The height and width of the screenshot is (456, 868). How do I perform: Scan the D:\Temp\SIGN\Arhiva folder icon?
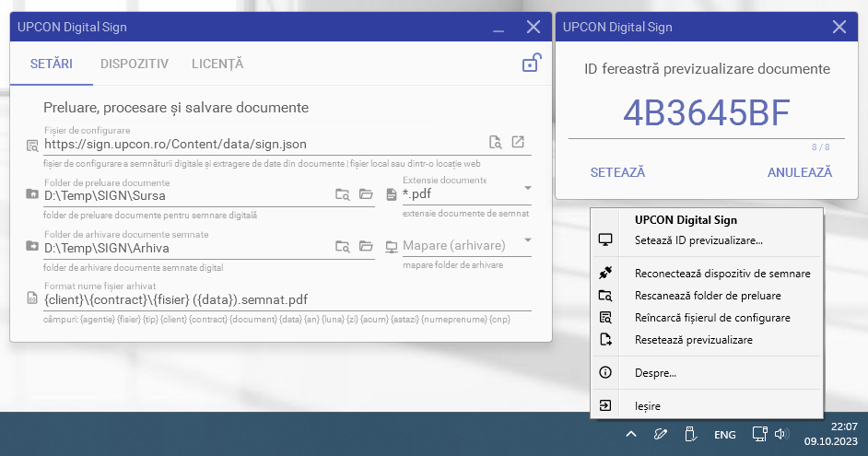[x=343, y=246]
